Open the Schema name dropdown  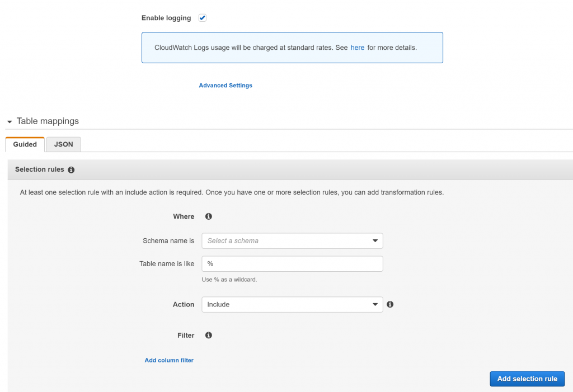(x=292, y=241)
